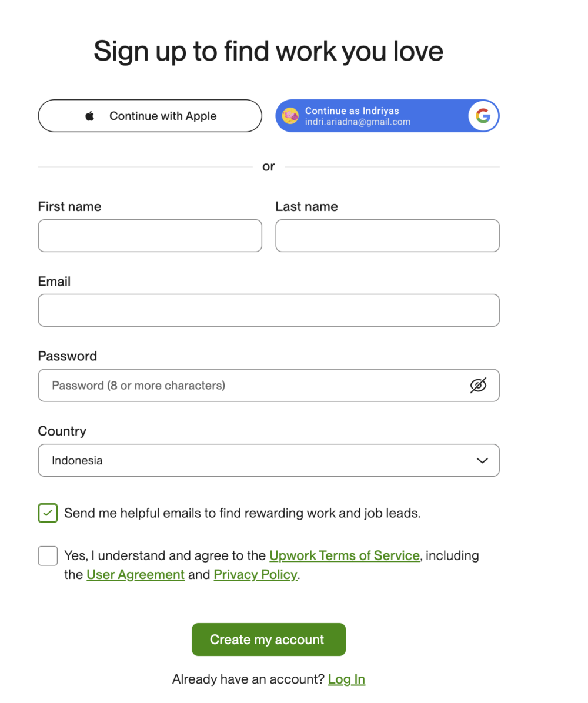Click into the Email text field
Image resolution: width=588 pixels, height=703 pixels.
(269, 310)
